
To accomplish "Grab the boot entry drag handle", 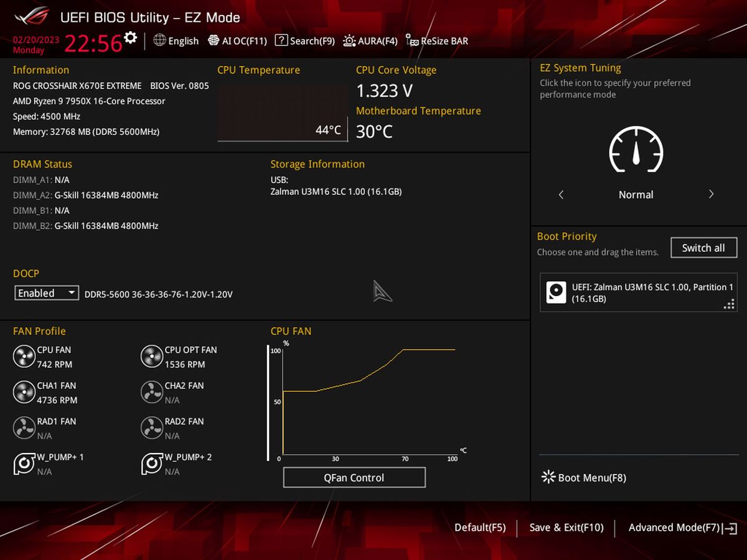I will pos(729,304).
